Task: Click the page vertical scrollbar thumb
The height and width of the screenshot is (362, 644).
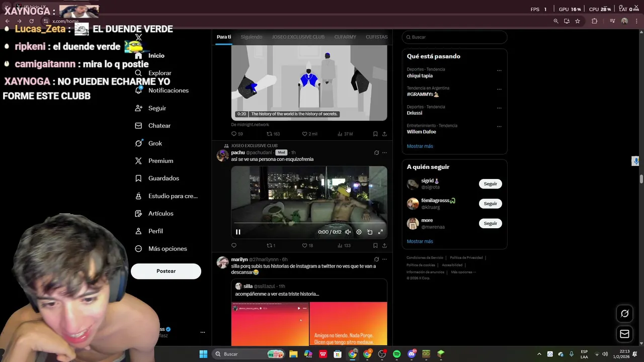Action: 641,179
